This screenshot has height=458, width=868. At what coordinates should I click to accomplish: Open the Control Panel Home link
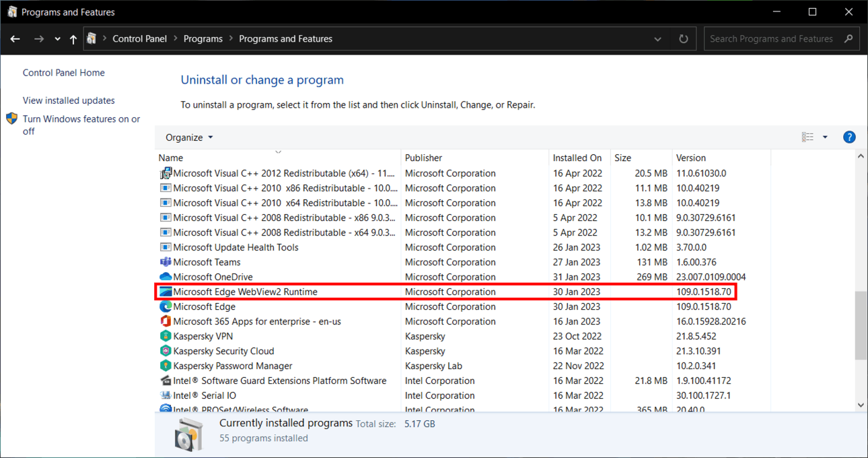pos(64,73)
